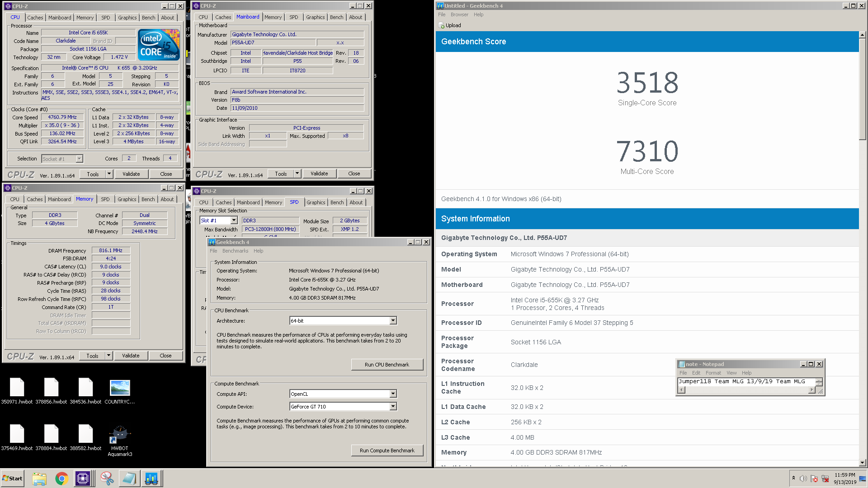This screenshot has width=868, height=488.
Task: Click inside the Notepad text area
Action: [746, 382]
